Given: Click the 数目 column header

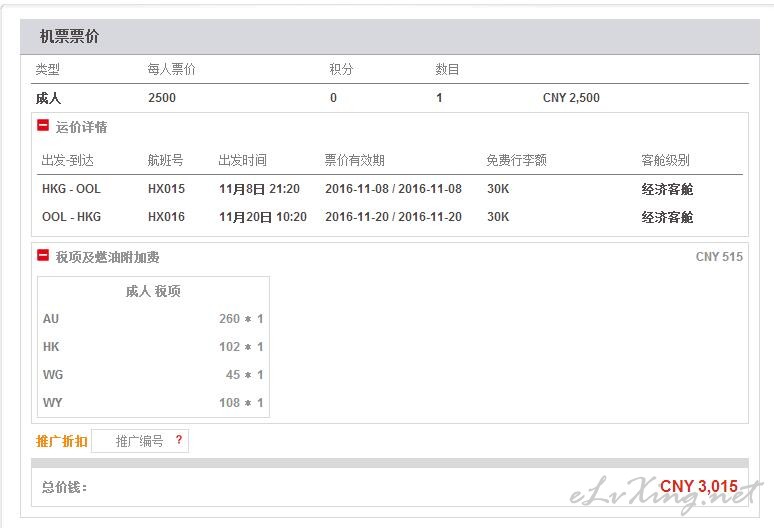Looking at the screenshot, I should tap(447, 69).
